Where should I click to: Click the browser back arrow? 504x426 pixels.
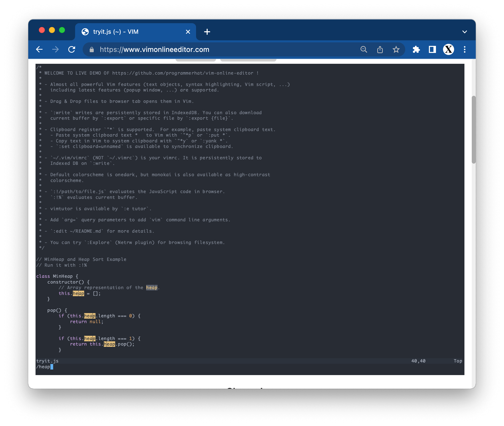(x=39, y=49)
